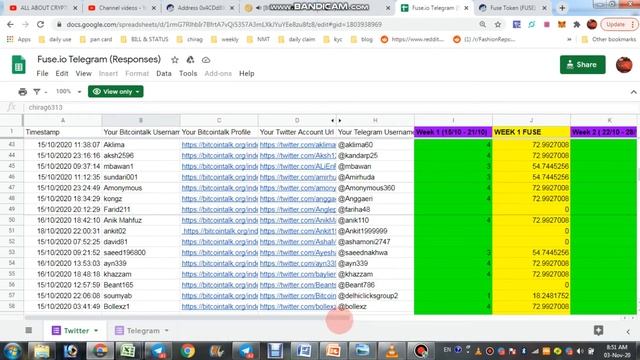Open the Data menu
Viewport: 640px width, 360px height.
tap(164, 73)
